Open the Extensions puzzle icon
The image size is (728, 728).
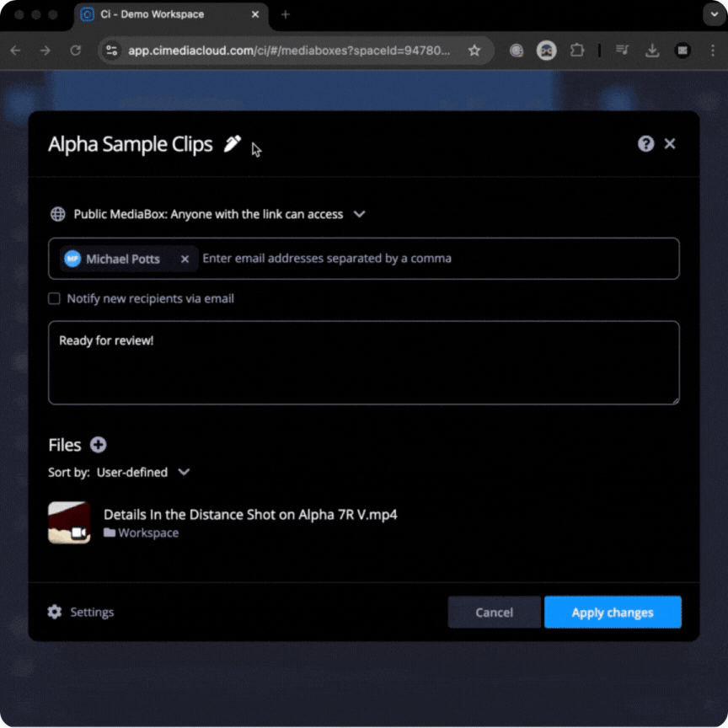point(576,51)
